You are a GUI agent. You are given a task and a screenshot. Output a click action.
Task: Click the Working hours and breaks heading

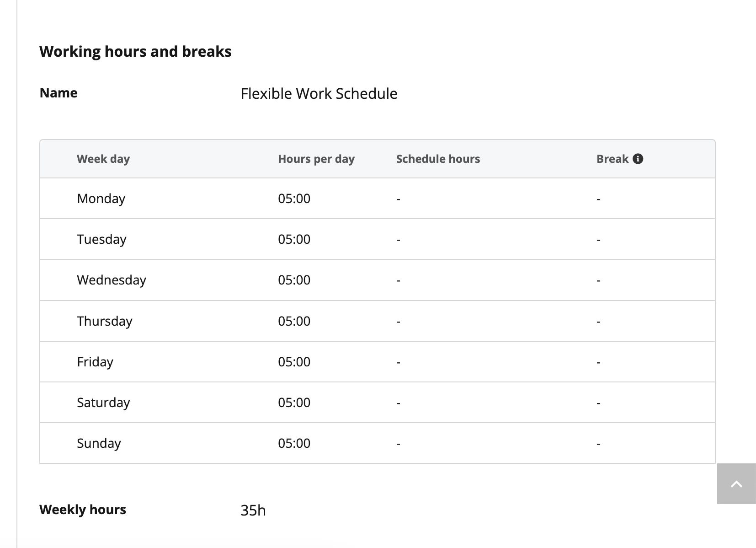[135, 51]
